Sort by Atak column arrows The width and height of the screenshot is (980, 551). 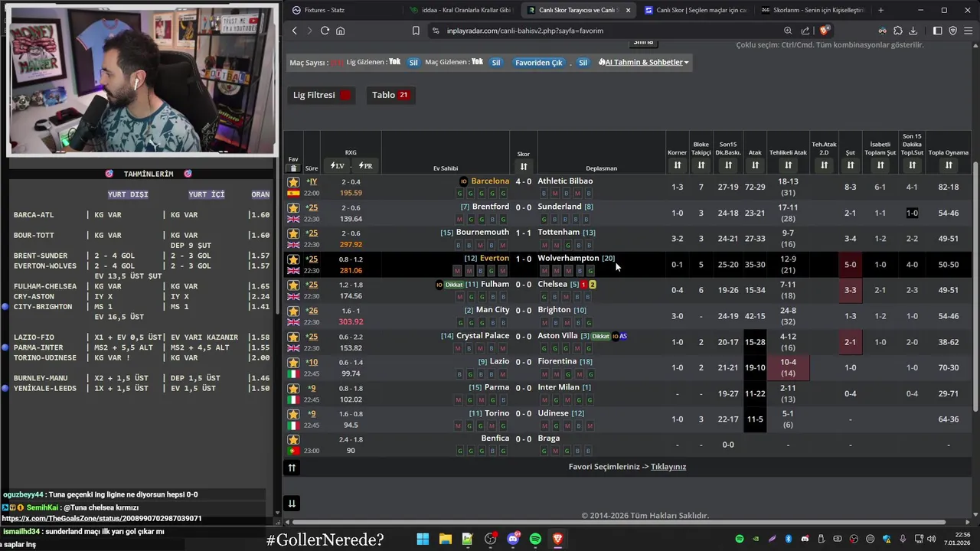point(755,165)
